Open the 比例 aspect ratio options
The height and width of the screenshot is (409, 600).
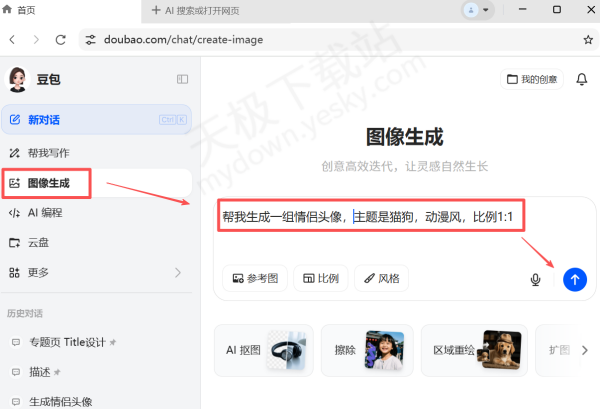click(x=319, y=278)
